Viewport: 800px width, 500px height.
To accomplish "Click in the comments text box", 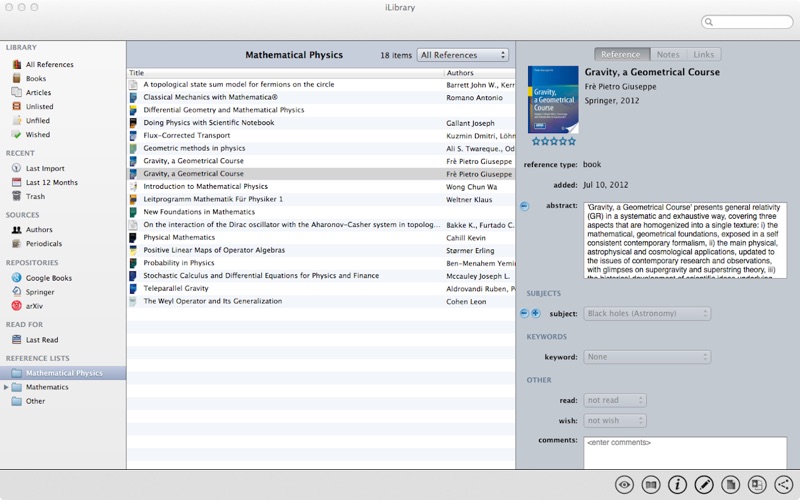I will click(685, 453).
